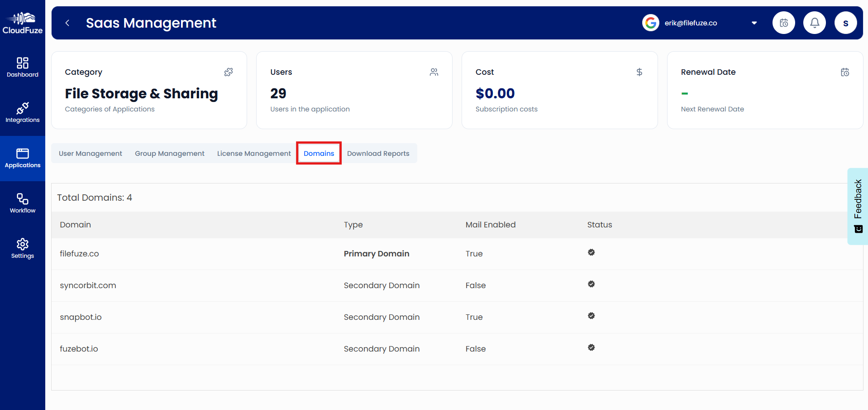Open the Feedback side panel
This screenshot has width=868, height=410.
[x=858, y=206]
